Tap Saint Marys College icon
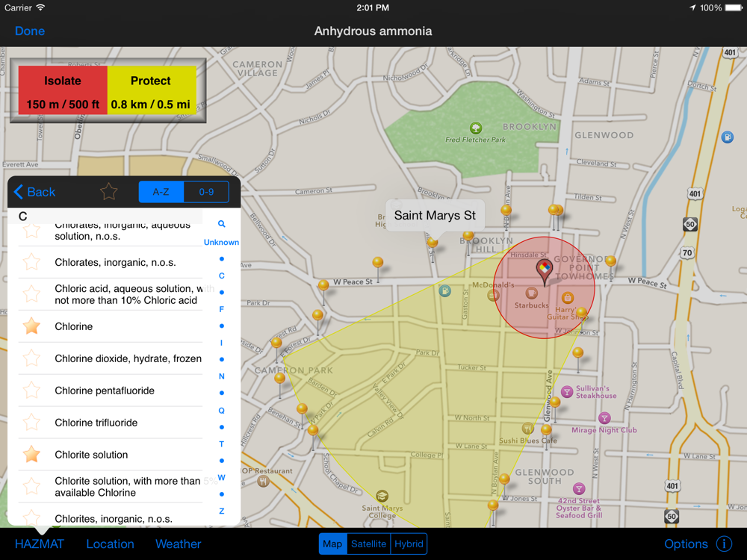The height and width of the screenshot is (560, 747). [382, 497]
